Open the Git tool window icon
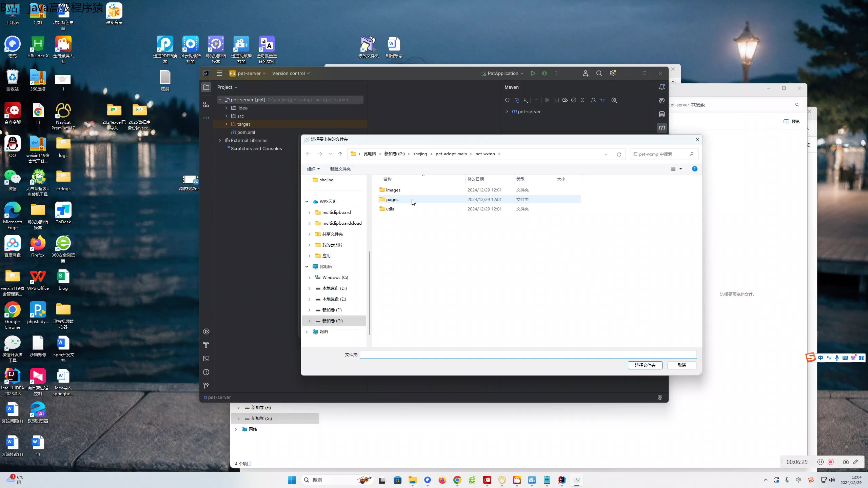This screenshot has width=868, height=488. tap(206, 386)
